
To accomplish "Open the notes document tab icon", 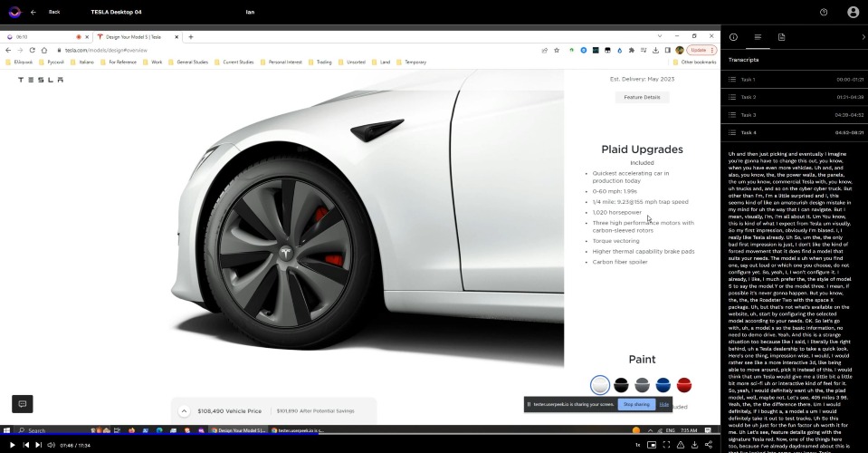I will pyautogui.click(x=782, y=37).
